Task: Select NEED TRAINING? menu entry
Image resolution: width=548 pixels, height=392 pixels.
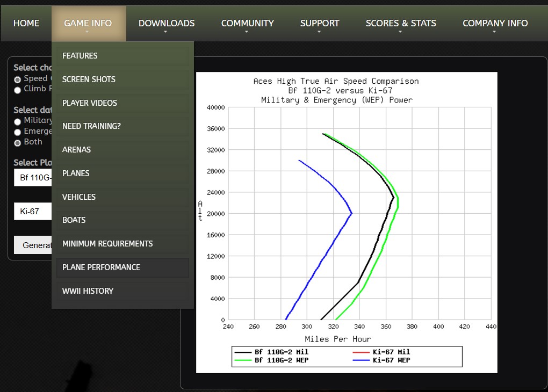Action: click(122, 126)
